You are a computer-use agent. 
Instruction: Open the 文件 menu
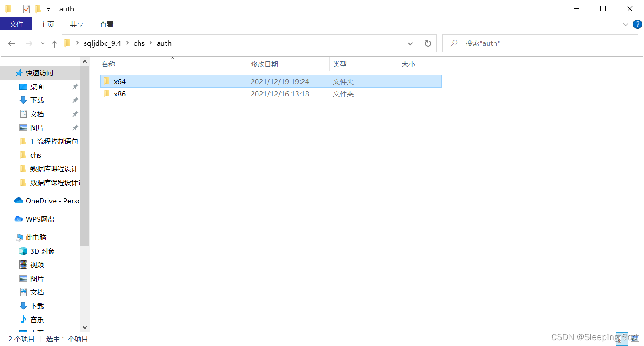point(16,24)
